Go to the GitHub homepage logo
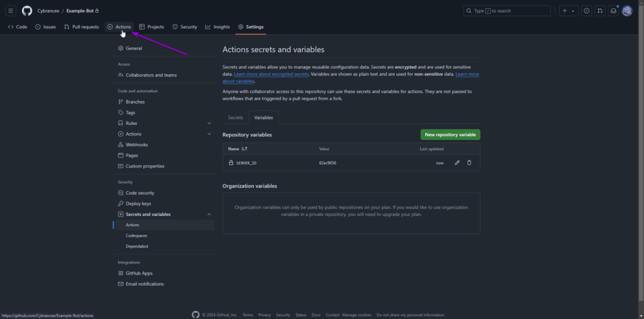 27,11
